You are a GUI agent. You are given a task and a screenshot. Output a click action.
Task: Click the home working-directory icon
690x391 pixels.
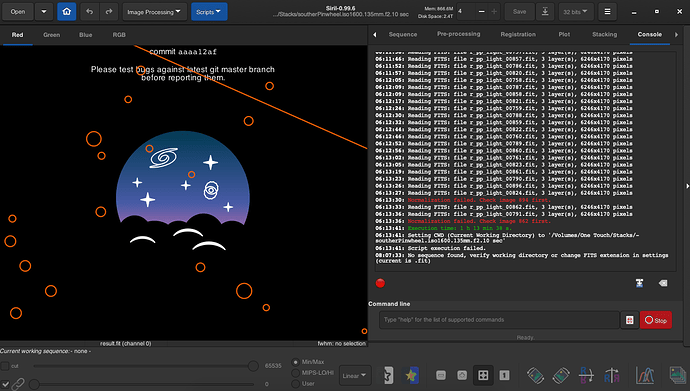[x=66, y=12]
